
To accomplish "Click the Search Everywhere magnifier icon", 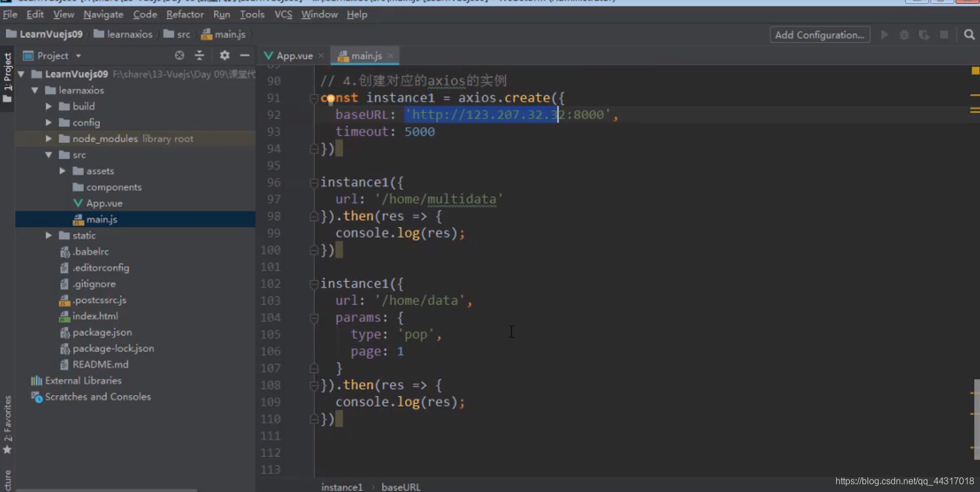I will tap(969, 35).
